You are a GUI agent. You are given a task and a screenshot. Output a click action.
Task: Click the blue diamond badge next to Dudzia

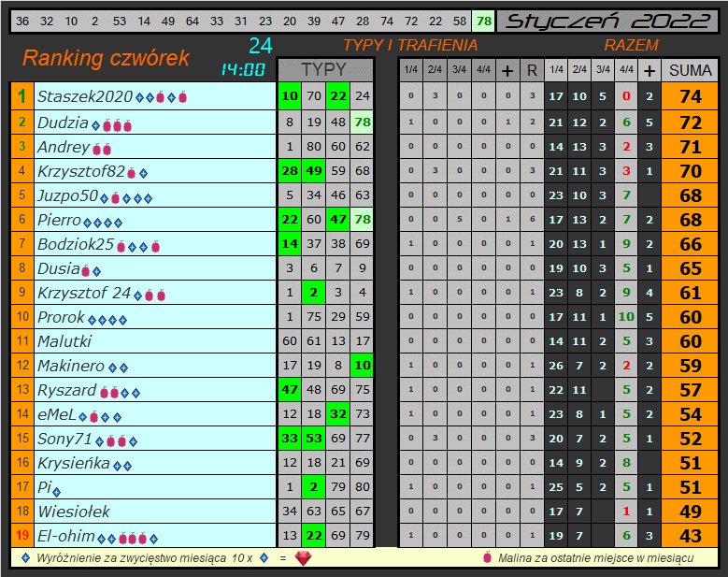tap(95, 125)
